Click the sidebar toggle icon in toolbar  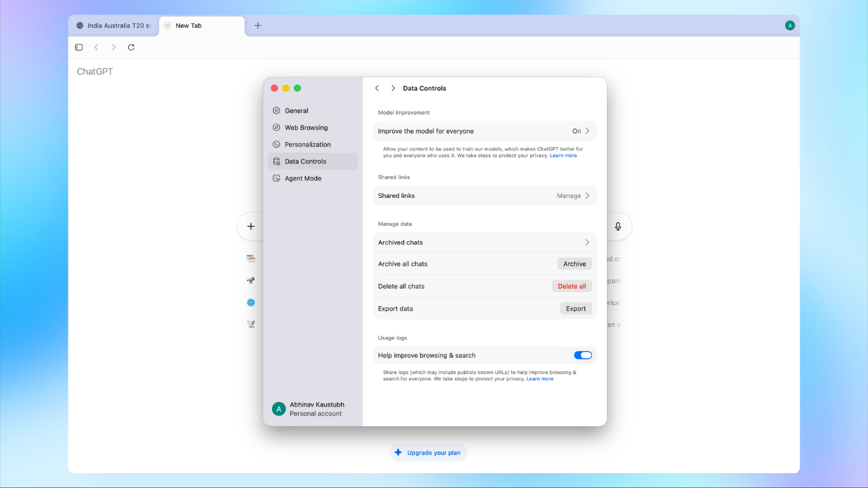tap(79, 47)
